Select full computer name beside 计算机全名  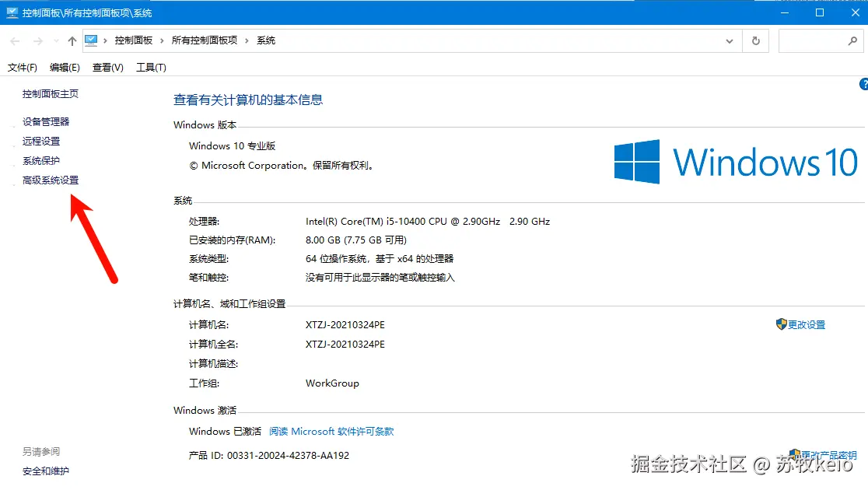pos(345,345)
